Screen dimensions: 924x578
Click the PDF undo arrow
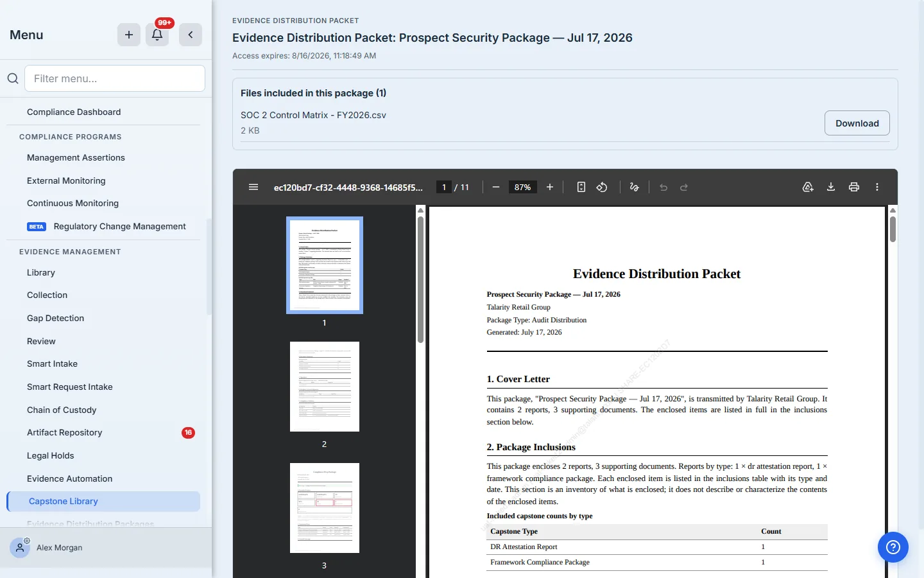[x=663, y=187]
